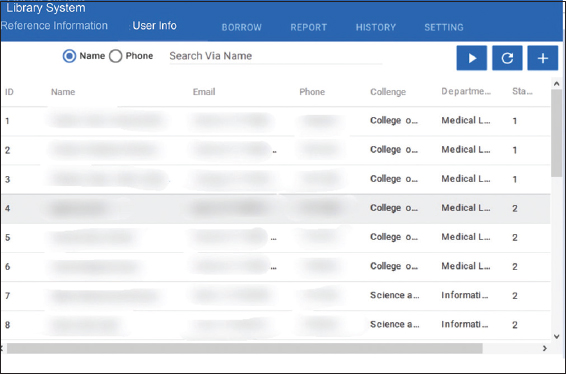Open the BORROW tab
Viewport: 566px width, 374px height.
pyautogui.click(x=241, y=27)
